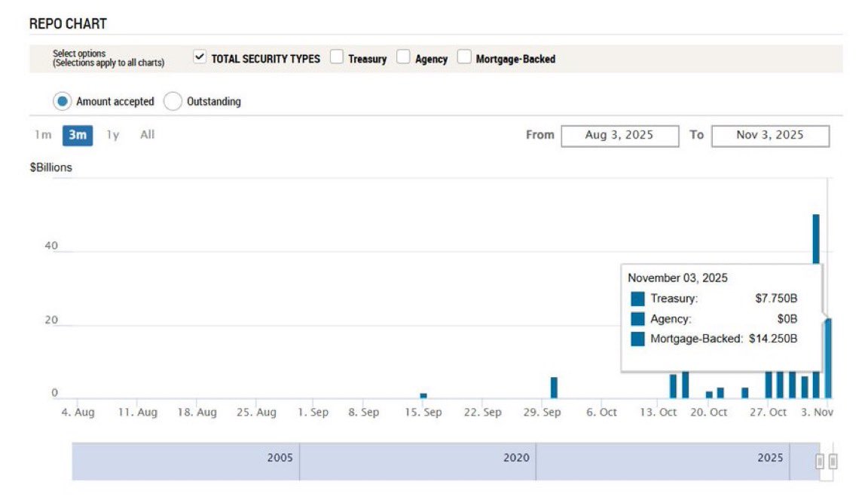
Task: Click the $14.250B Mortgage-Backed value
Action: [x=773, y=339]
